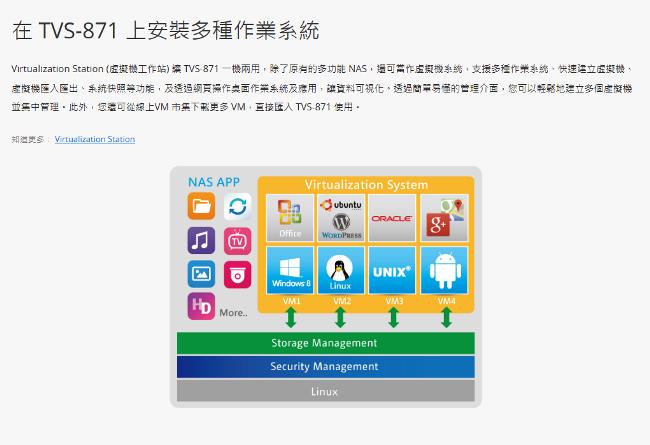Screen dimensions: 650x445
Task: Click the green Storage Management bar
Action: click(326, 343)
